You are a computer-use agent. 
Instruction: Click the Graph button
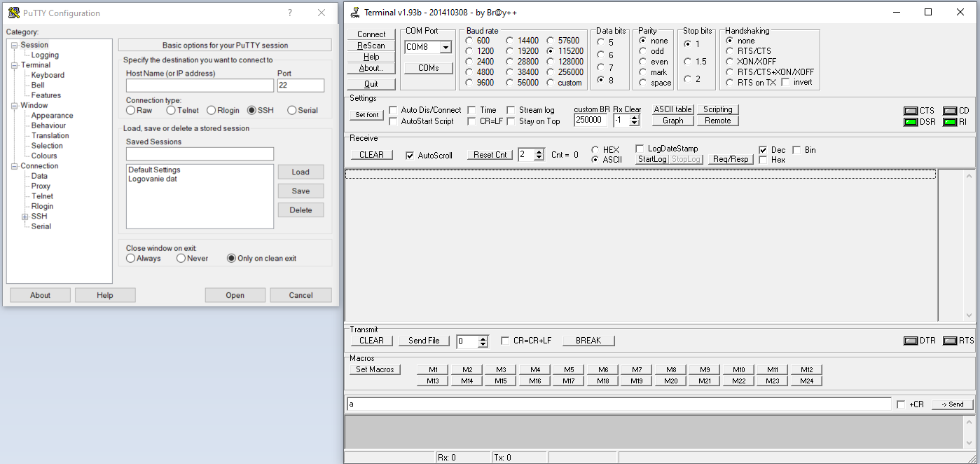[673, 121]
